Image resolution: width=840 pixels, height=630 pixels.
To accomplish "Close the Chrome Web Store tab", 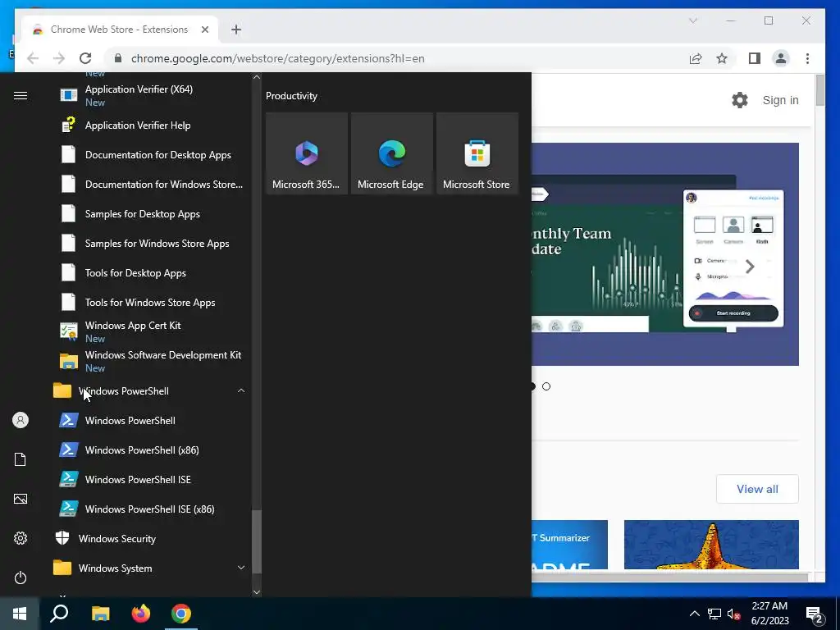I will pyautogui.click(x=204, y=30).
